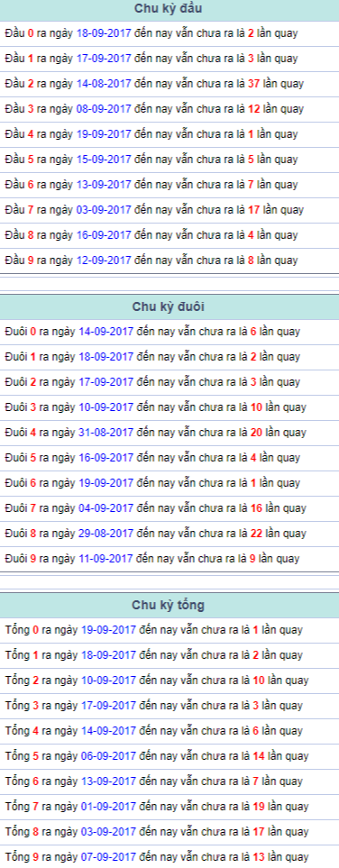Select the row 'Đuôi 1 ra ngày 18-09-2017'
This screenshot has height=868, width=339.
point(169,357)
